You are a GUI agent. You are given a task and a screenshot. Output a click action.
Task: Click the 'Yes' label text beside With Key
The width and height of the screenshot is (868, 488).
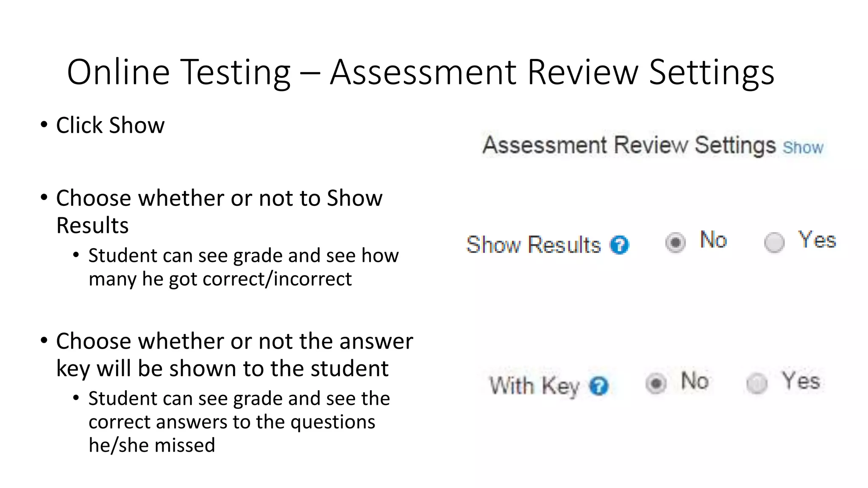(801, 381)
